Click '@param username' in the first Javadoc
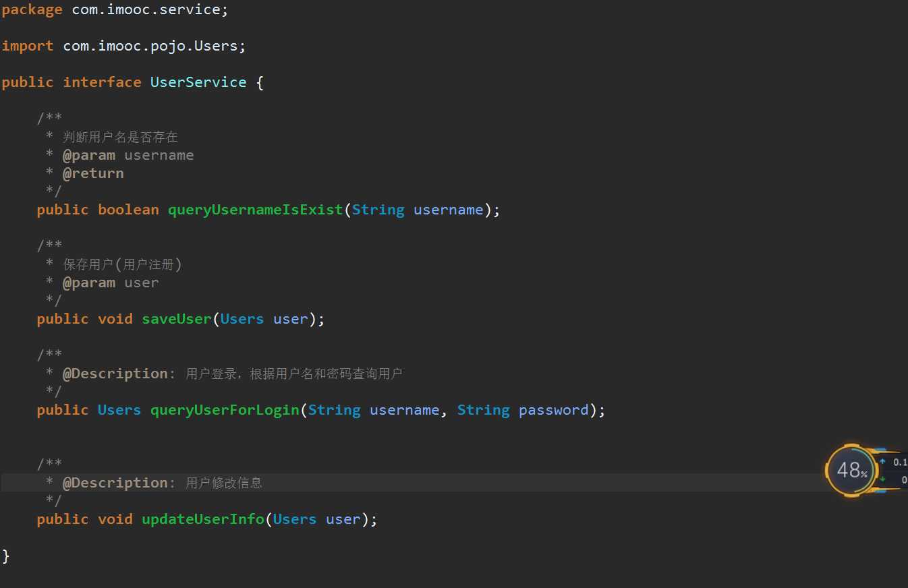 [x=128, y=155]
